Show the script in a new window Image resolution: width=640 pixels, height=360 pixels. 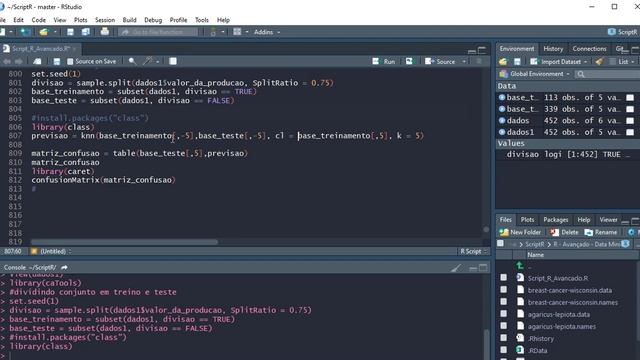tap(37, 61)
